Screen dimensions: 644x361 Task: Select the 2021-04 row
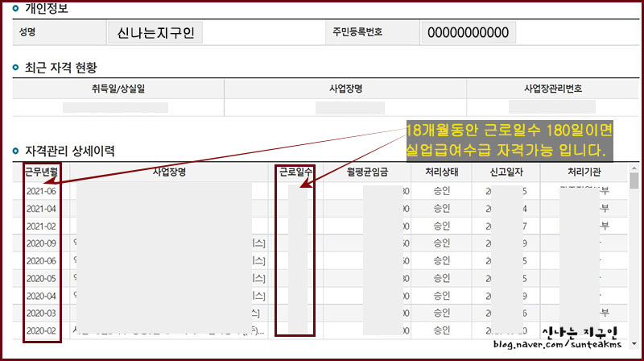pos(320,209)
